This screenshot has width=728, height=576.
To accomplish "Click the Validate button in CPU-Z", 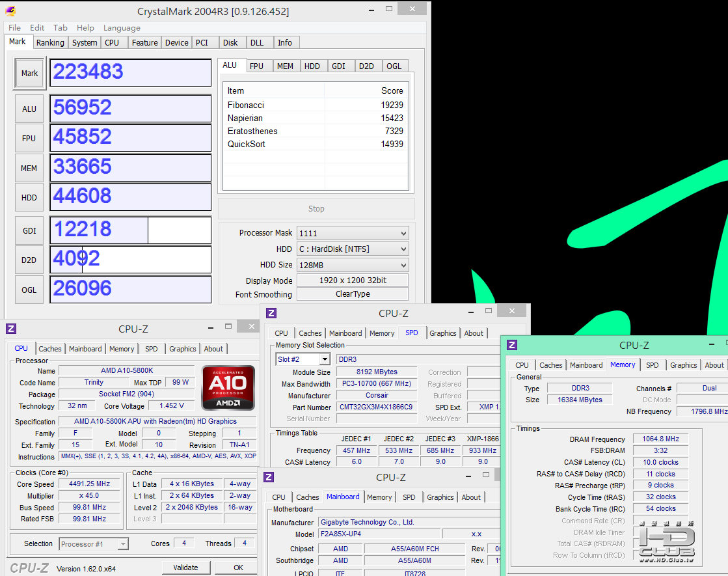I will click(x=185, y=568).
